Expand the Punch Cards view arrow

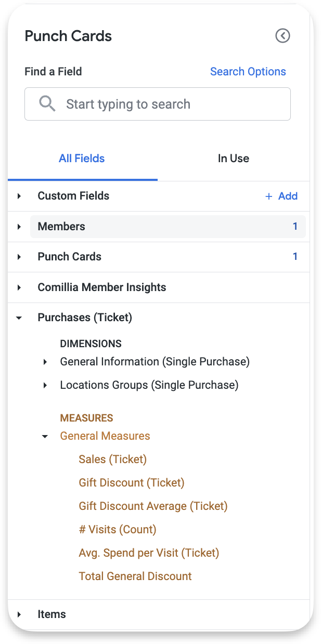tap(19, 257)
